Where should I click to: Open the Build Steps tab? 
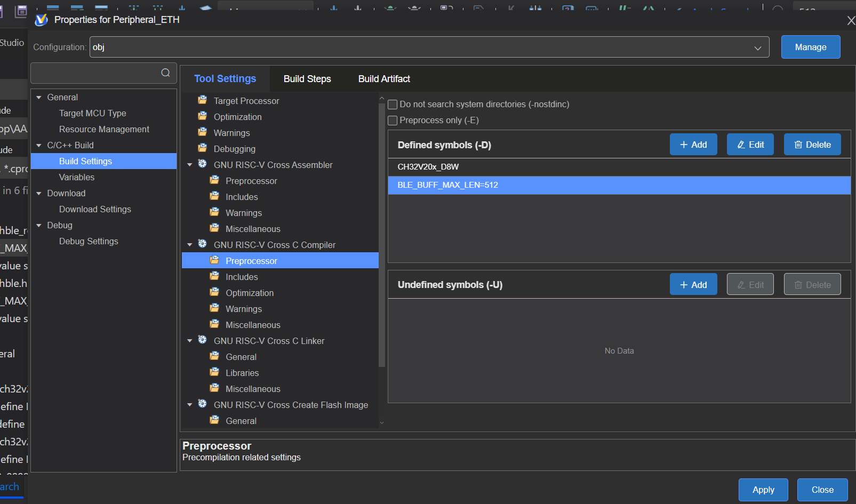click(307, 79)
